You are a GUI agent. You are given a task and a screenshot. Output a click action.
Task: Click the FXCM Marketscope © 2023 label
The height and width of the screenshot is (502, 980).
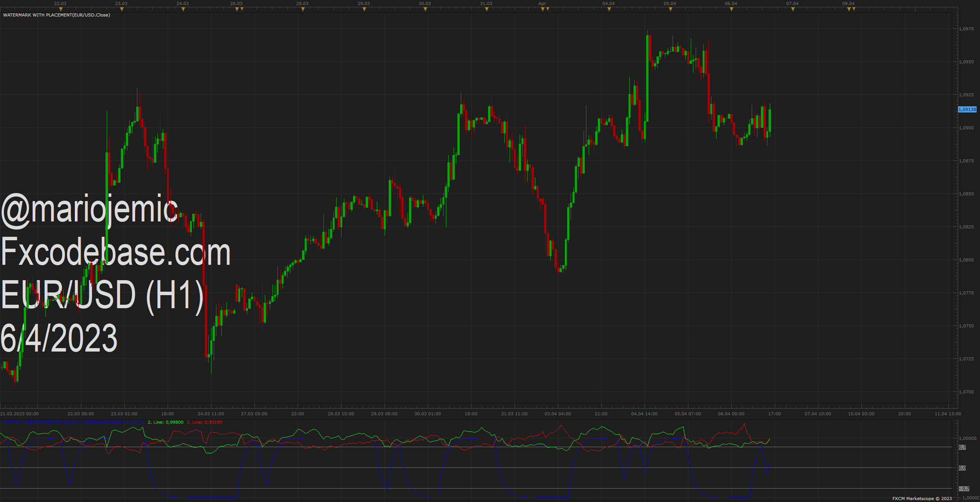922,499
